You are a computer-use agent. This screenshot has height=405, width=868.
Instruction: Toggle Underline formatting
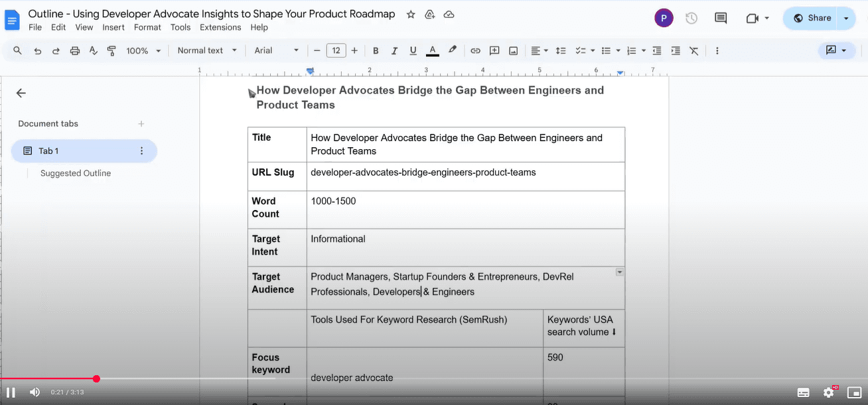coord(413,50)
